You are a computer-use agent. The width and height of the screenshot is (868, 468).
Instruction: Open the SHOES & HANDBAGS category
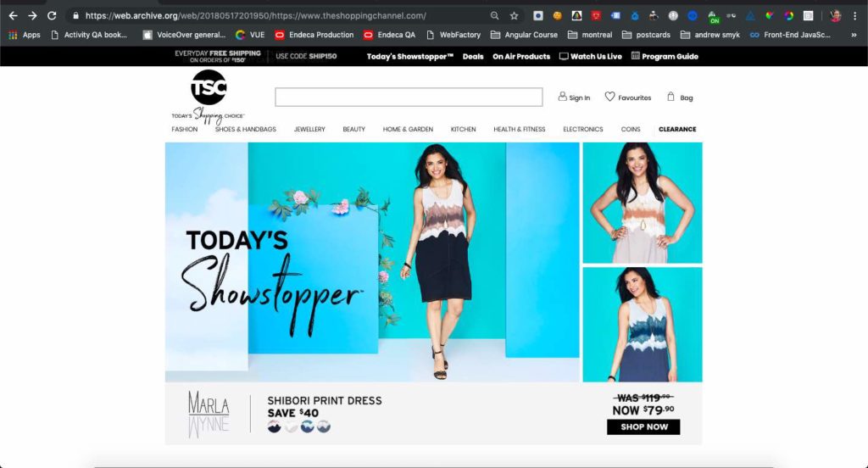click(245, 129)
